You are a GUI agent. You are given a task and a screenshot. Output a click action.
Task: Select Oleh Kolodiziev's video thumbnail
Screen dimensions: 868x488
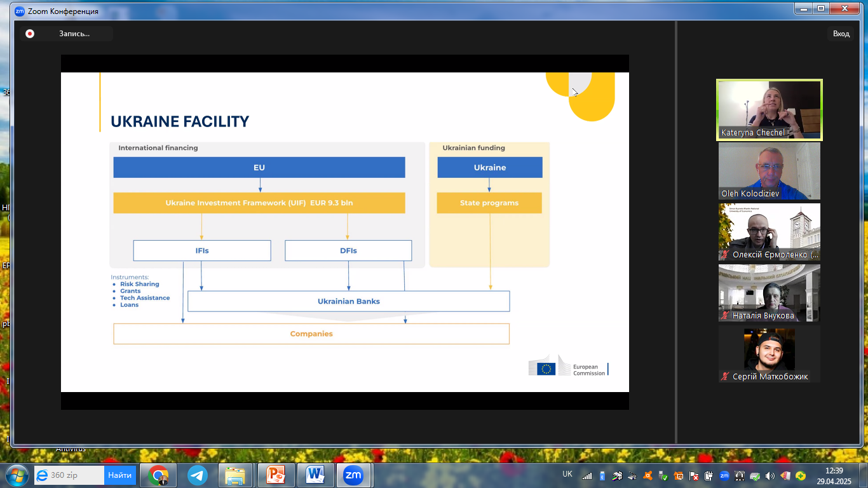point(769,171)
